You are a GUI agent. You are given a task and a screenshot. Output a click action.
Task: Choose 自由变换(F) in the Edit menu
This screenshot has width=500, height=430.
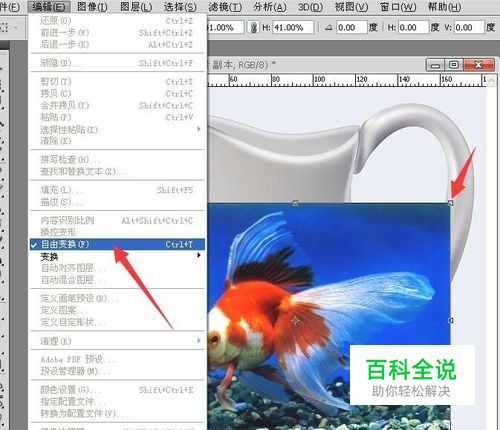point(117,244)
